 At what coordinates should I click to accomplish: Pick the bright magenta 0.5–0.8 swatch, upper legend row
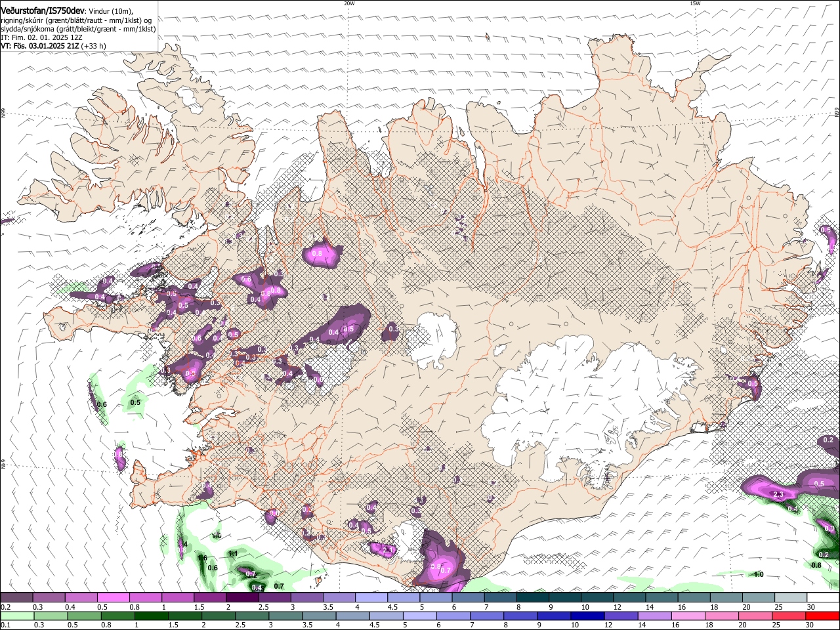pos(113,597)
